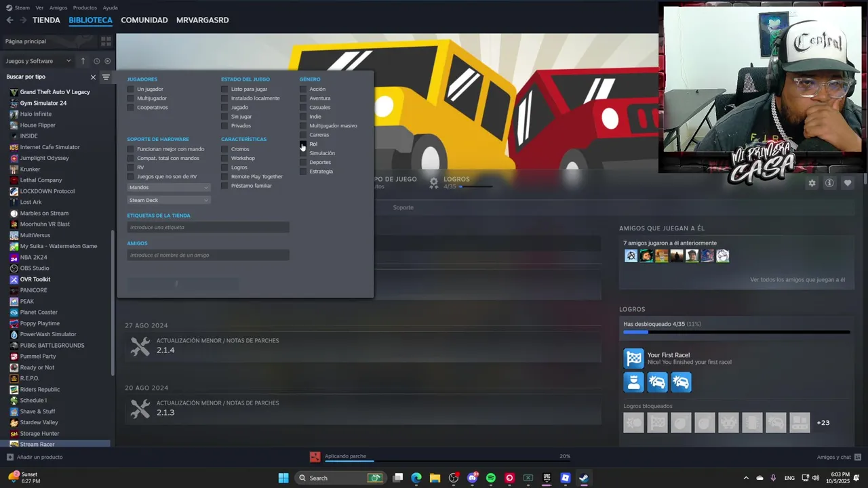Image resolution: width=868 pixels, height=488 pixels.
Task: Open Spotify from the taskbar
Action: [491, 478]
